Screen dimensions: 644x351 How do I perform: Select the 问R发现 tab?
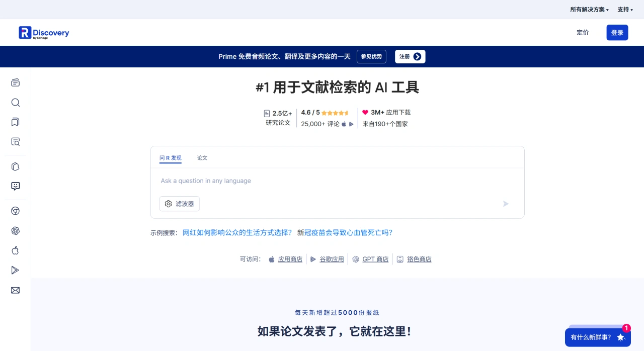(171, 157)
